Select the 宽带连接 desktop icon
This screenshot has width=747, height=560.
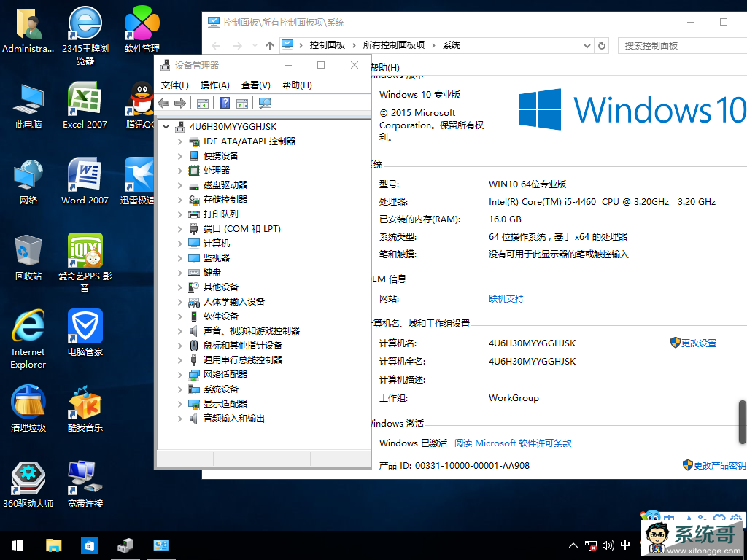pyautogui.click(x=85, y=485)
